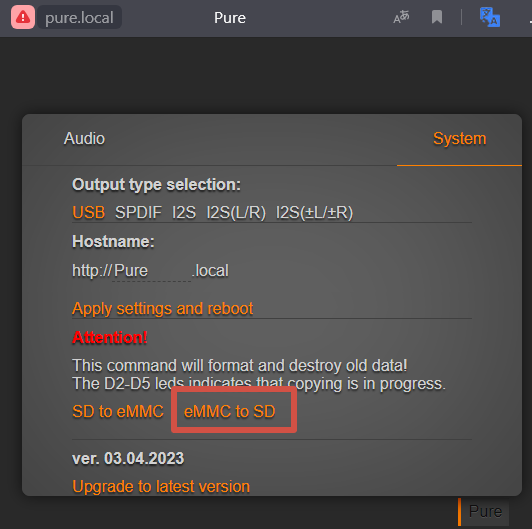Click the red security warning icon
The image size is (532, 529).
coord(23,17)
